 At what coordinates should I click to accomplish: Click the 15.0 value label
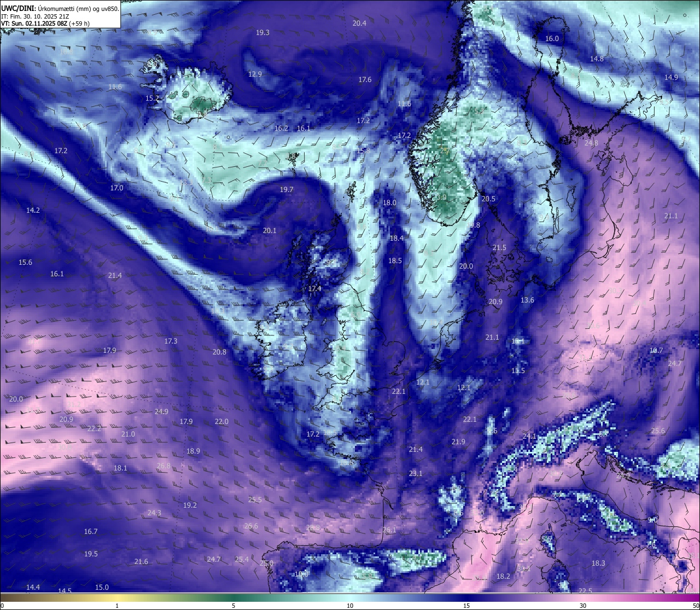pyautogui.click(x=102, y=588)
